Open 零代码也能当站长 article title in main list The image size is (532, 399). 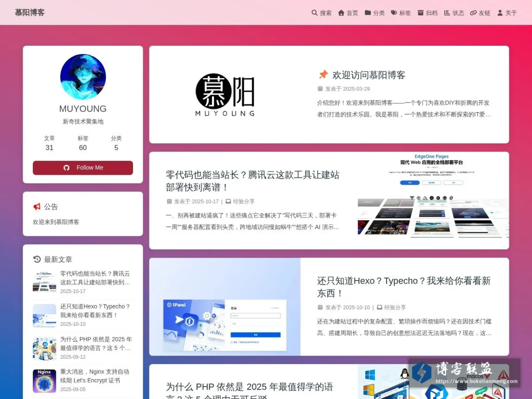point(252,181)
